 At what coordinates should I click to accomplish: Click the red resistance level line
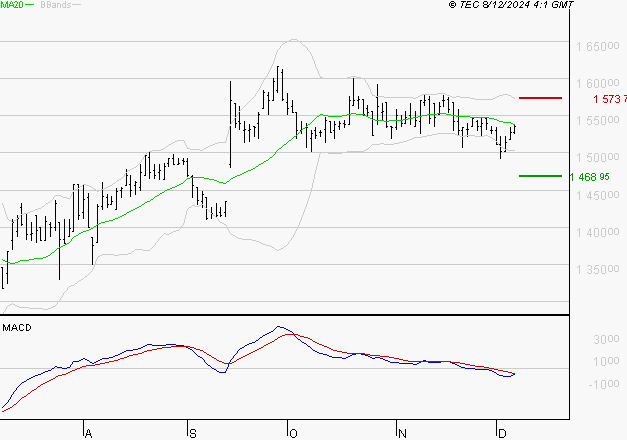point(540,98)
